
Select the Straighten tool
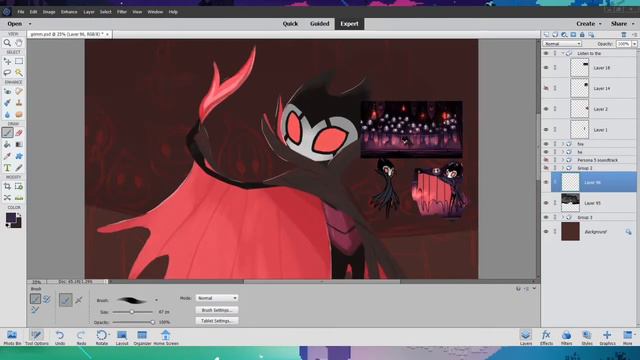(19, 198)
